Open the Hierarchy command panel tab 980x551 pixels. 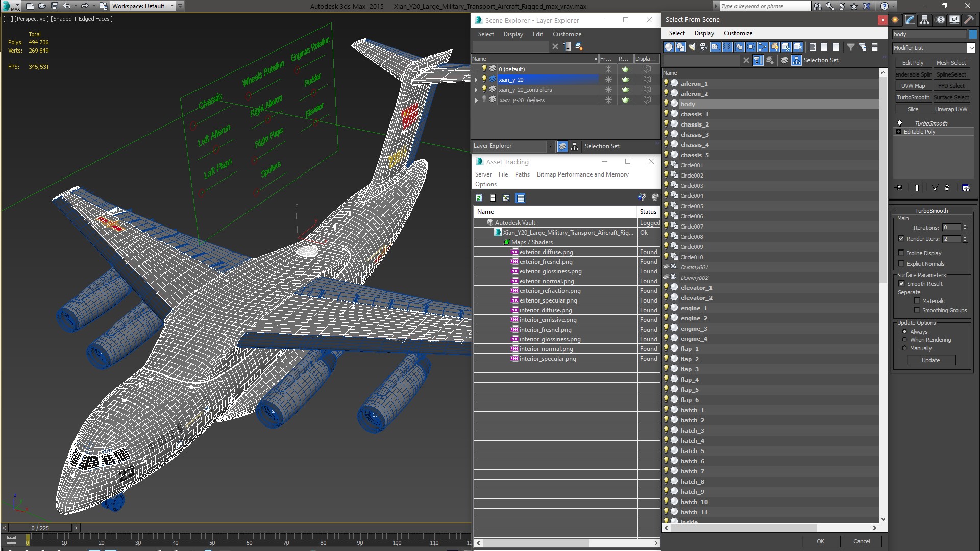point(925,20)
